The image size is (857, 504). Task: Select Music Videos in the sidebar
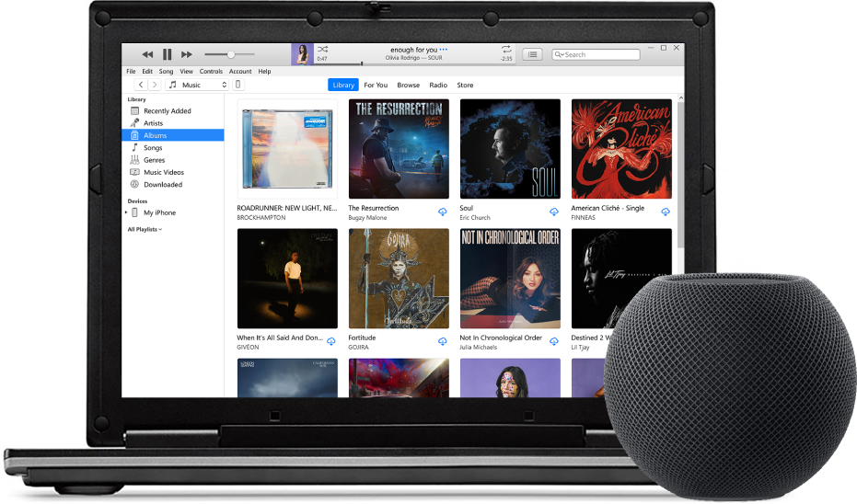tap(173, 173)
